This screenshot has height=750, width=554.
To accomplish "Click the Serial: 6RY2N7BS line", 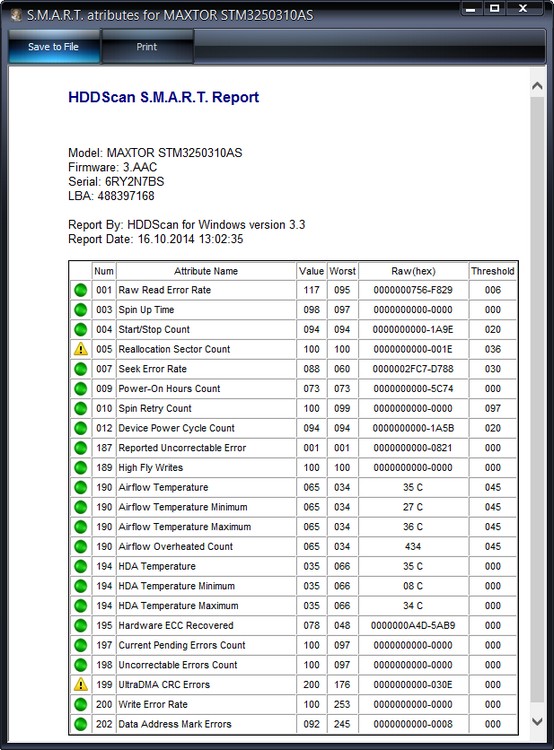I will (x=116, y=182).
